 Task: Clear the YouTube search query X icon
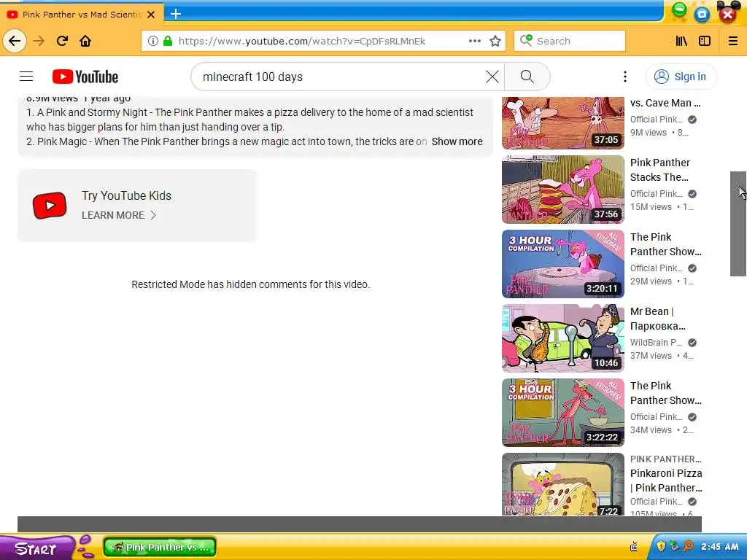(492, 77)
